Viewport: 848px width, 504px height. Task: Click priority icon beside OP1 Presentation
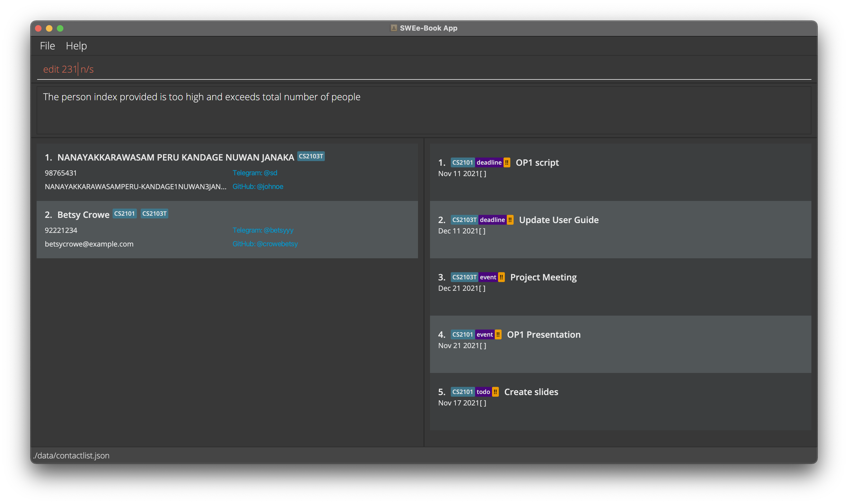498,334
